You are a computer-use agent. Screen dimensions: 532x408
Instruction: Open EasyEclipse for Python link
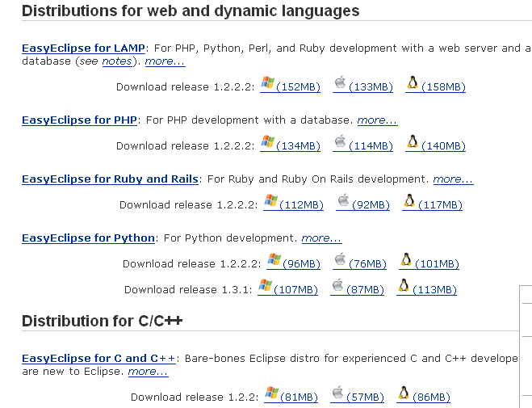(88, 238)
